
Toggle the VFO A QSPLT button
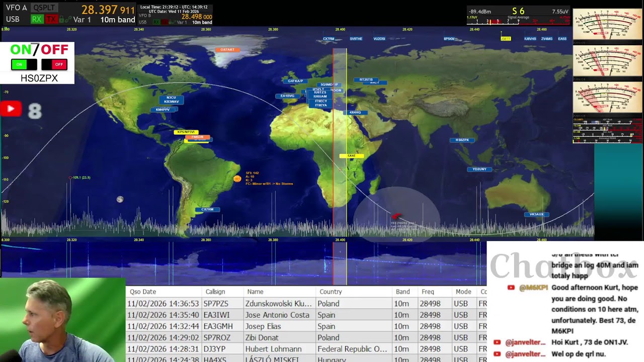click(x=44, y=8)
